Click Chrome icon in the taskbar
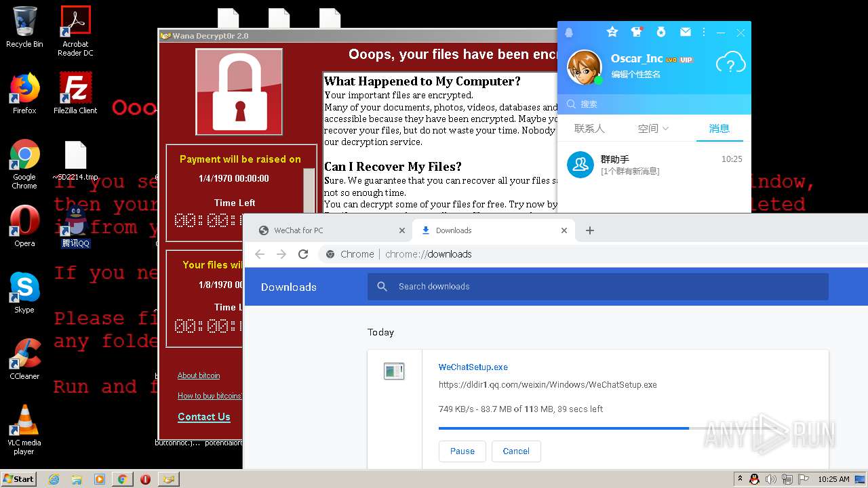Viewport: 868px width, 488px height. tap(122, 479)
